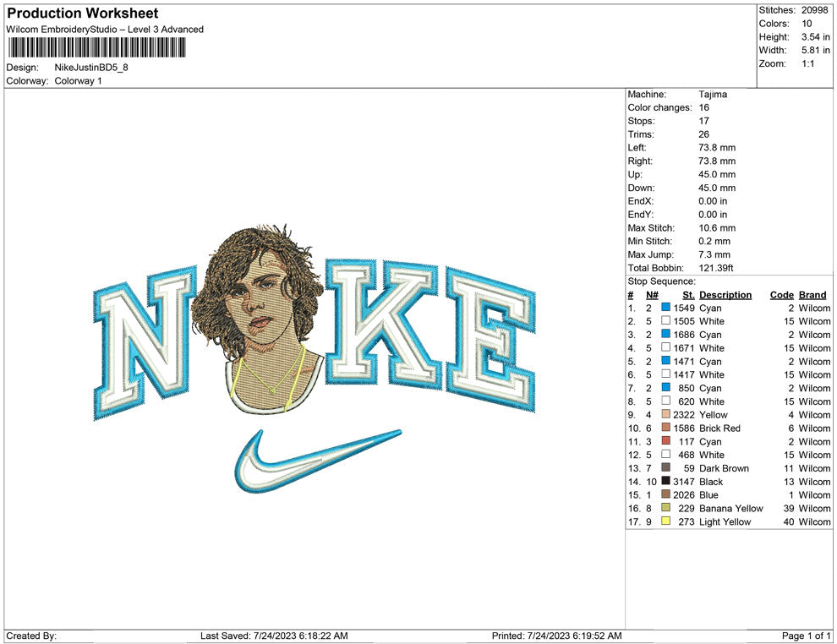Click the embroidered letter E

[x=490, y=341]
